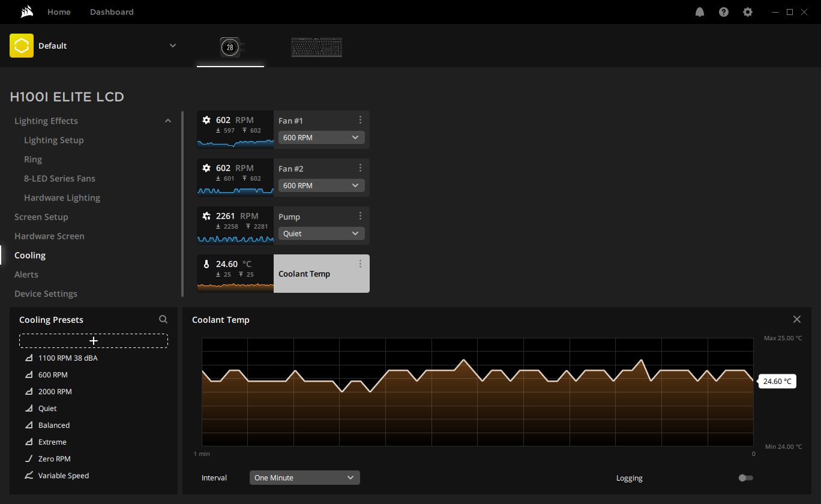Go to the Home tab

click(x=59, y=12)
